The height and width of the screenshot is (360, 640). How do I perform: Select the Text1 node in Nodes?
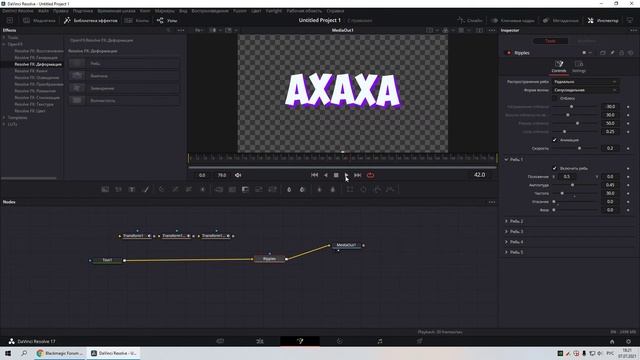click(x=107, y=260)
